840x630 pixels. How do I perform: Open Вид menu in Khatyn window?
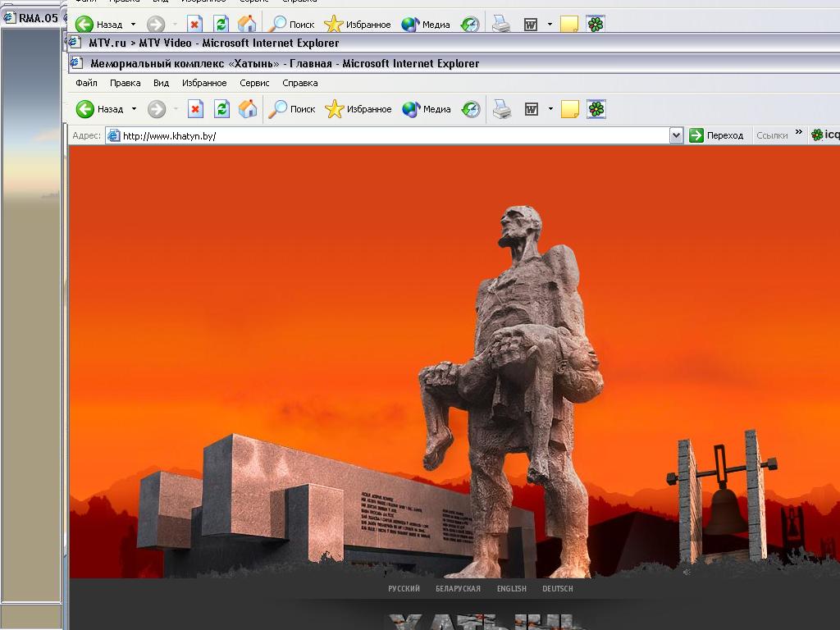(161, 83)
